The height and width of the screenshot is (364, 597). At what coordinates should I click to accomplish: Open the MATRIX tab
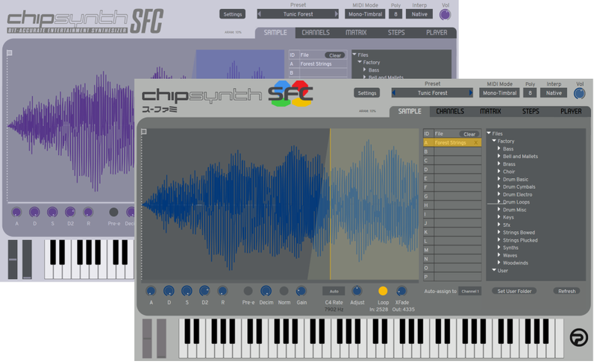click(x=490, y=111)
